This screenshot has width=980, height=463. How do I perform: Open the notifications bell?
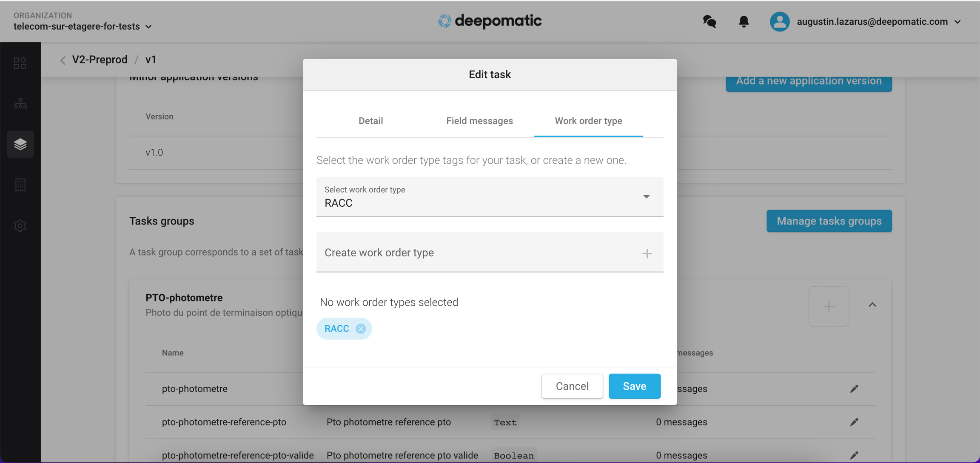744,22
